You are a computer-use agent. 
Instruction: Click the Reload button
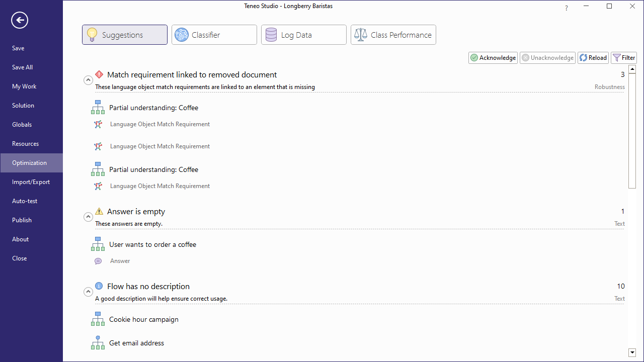593,58
